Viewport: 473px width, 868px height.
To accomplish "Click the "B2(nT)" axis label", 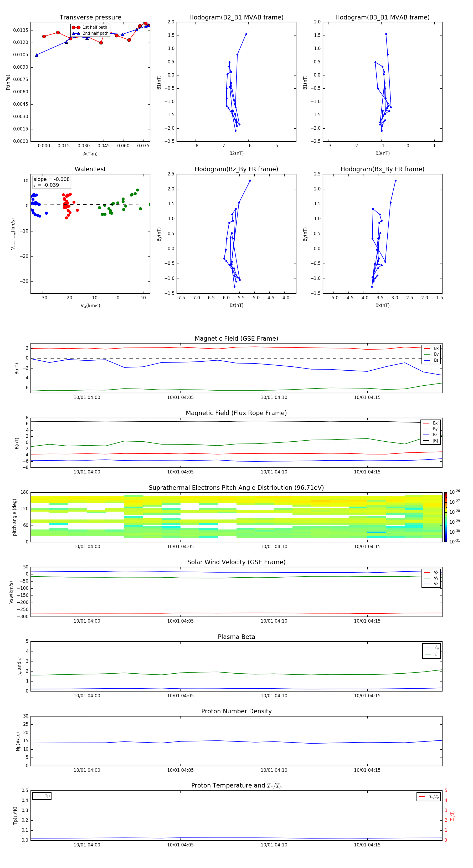I will coord(236,153).
